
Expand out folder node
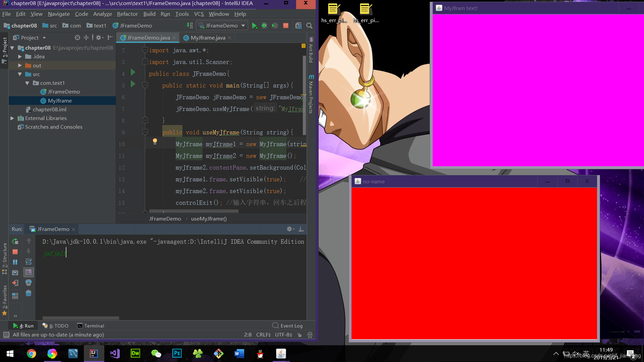[20, 65]
